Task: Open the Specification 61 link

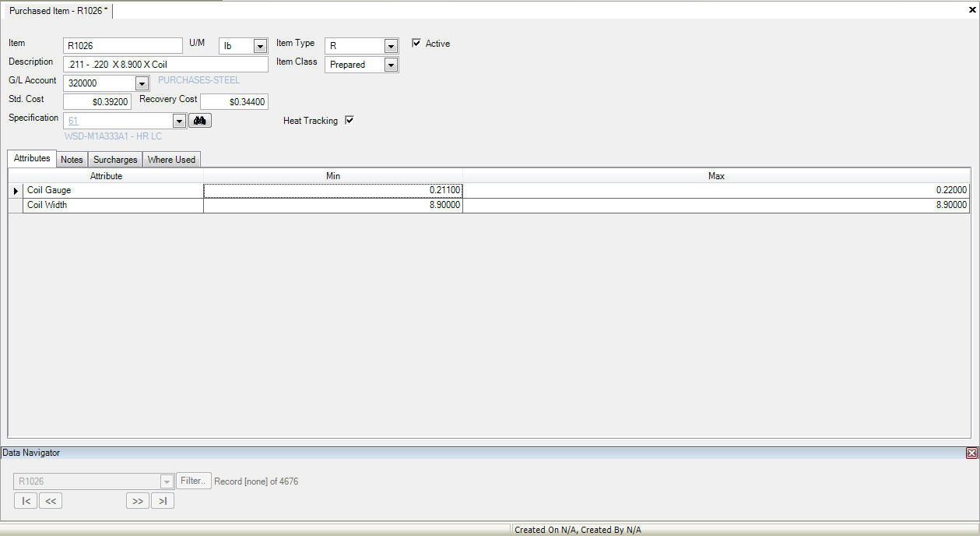Action: [73, 121]
